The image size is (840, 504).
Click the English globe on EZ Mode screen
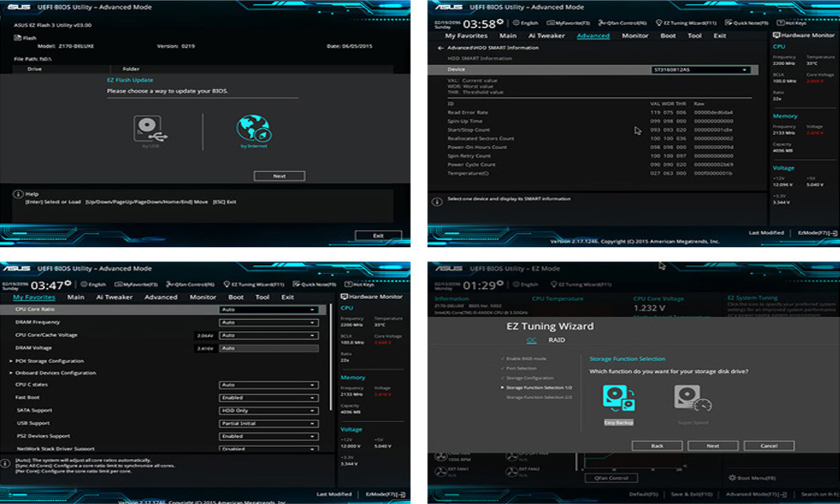pos(517,284)
